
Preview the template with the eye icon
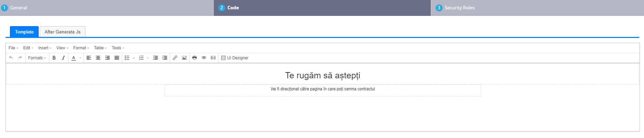[x=204, y=58]
